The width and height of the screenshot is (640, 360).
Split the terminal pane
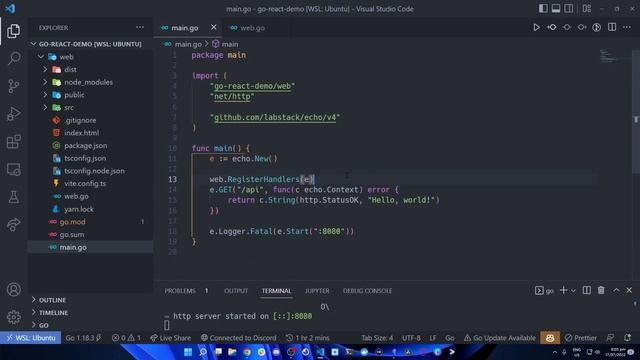point(587,290)
